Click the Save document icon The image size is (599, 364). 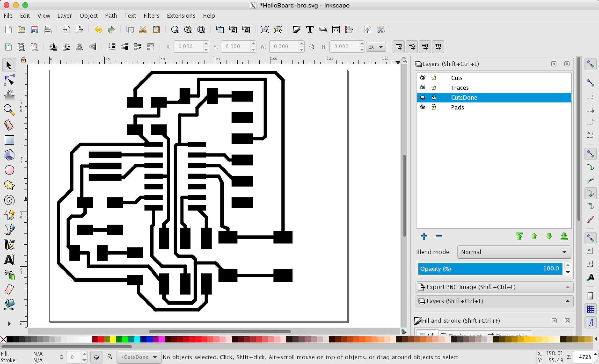(35, 30)
